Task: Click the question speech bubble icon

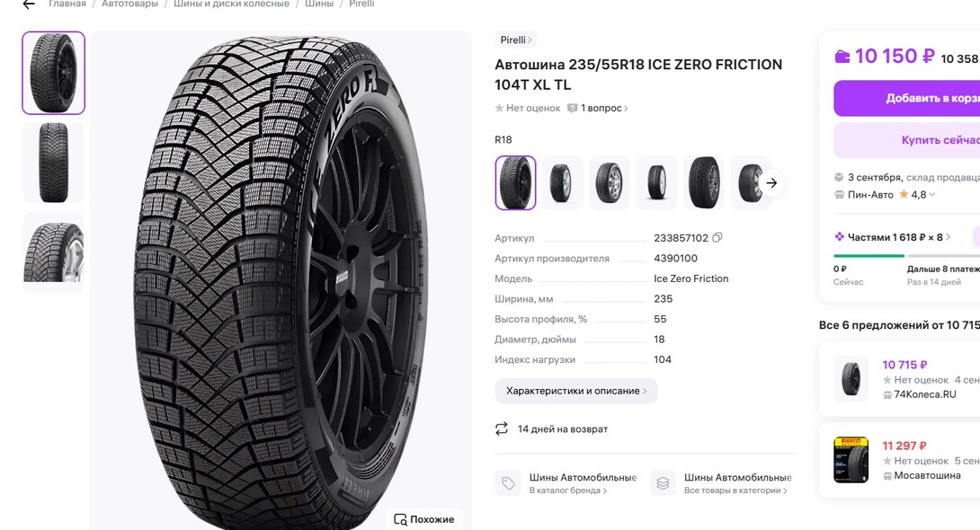Action: coord(572,109)
